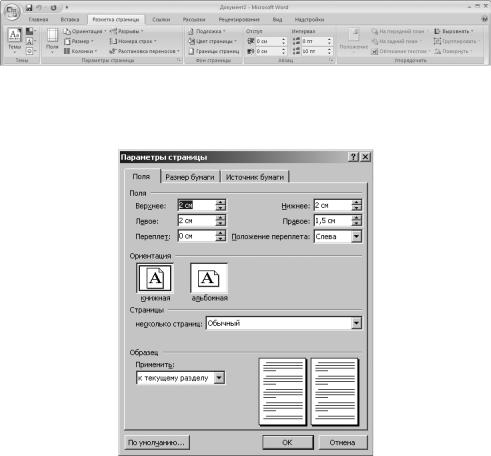Adjust the Переплет gutter spinner
This screenshot has width=491, height=456.
pyautogui.click(x=220, y=236)
